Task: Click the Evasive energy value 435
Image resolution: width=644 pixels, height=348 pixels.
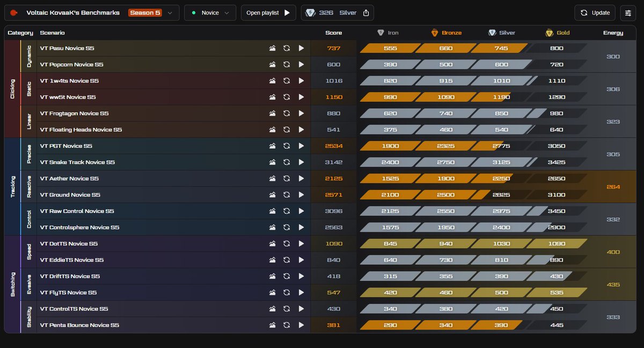Action: pos(613,285)
